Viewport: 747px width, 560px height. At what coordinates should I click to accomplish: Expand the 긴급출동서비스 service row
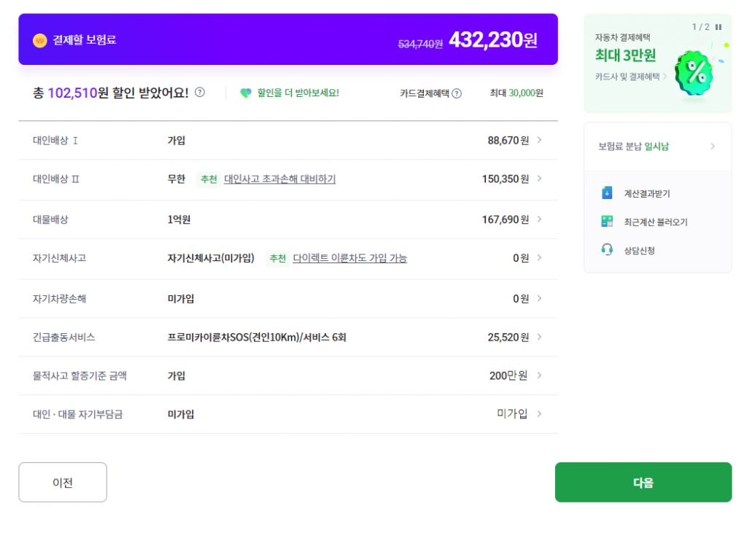coord(538,337)
